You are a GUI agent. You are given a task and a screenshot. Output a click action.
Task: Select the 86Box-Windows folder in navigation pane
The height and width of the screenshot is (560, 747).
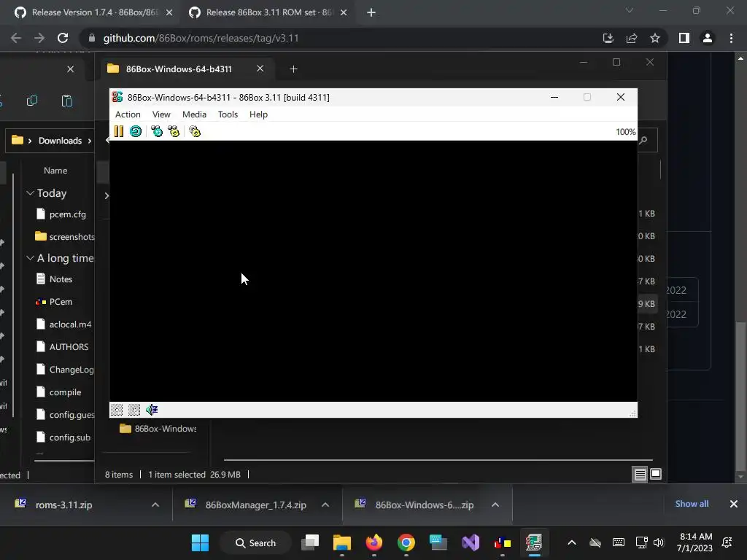158,429
